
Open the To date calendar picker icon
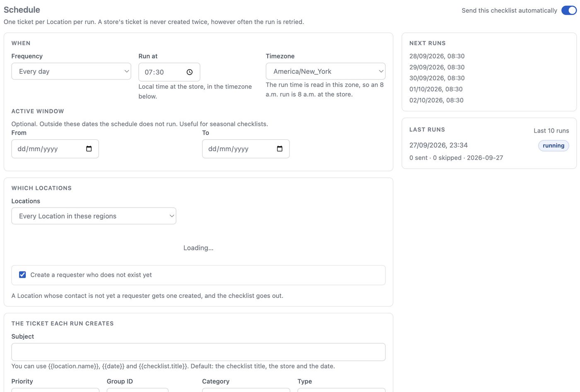tap(280, 149)
